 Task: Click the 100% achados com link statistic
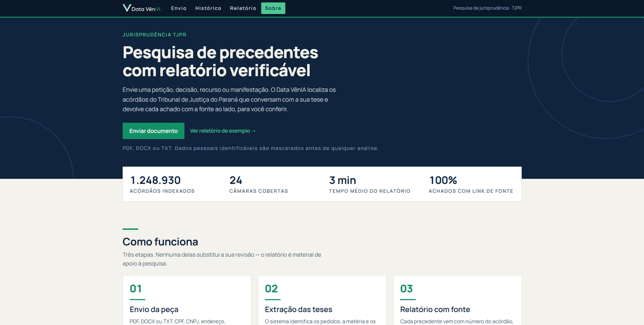click(x=471, y=184)
